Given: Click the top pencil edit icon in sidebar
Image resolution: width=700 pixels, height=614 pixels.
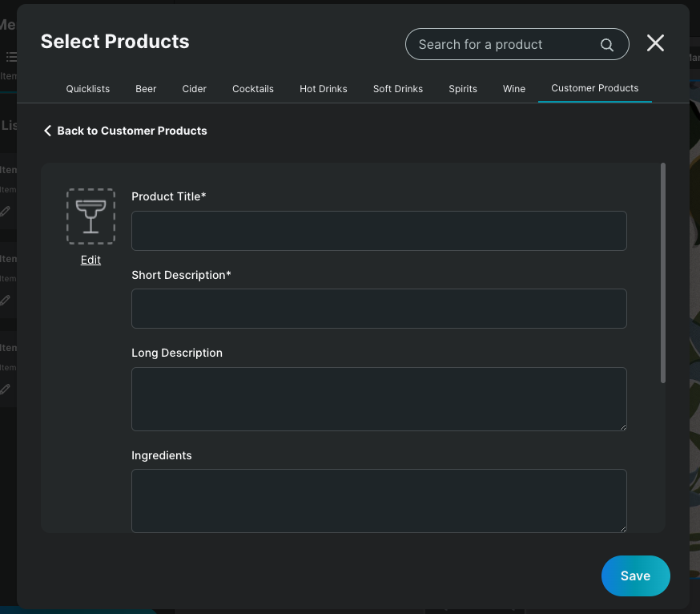Looking at the screenshot, I should 5,211.
